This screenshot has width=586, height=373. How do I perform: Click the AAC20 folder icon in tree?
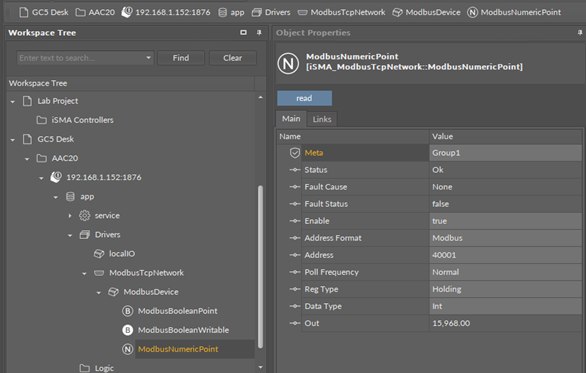(x=41, y=158)
